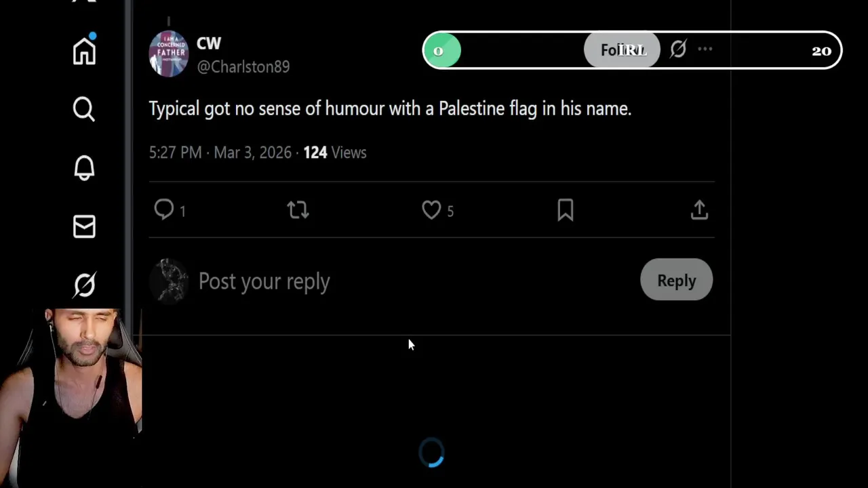Click the green progress bar overlay
The height and width of the screenshot is (488, 868).
pyautogui.click(x=442, y=51)
